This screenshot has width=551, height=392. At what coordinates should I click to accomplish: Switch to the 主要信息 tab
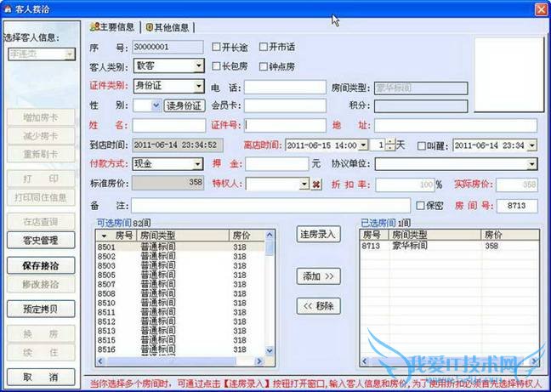(112, 27)
